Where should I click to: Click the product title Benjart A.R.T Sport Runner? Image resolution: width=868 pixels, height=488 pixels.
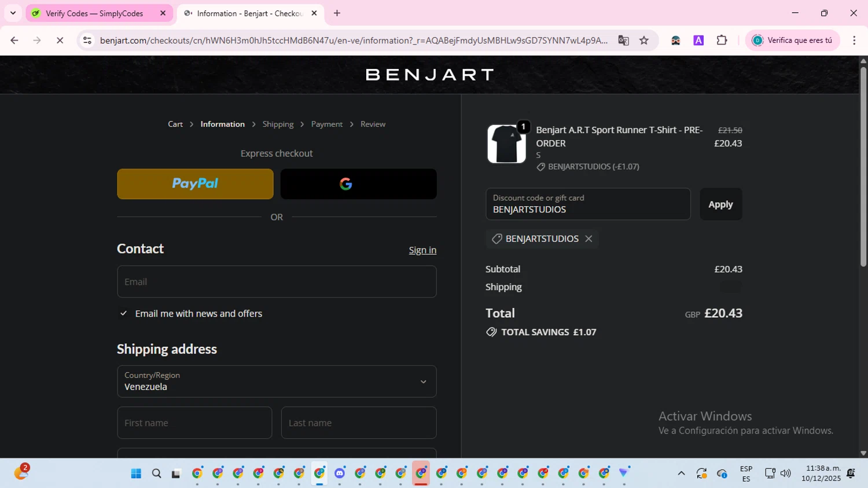click(619, 137)
